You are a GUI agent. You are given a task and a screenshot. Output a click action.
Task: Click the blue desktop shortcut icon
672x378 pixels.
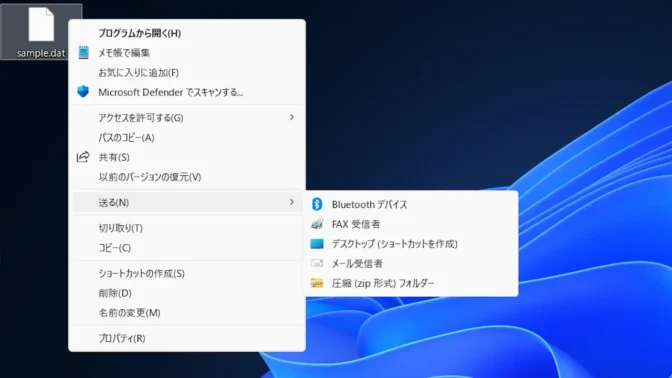(317, 244)
